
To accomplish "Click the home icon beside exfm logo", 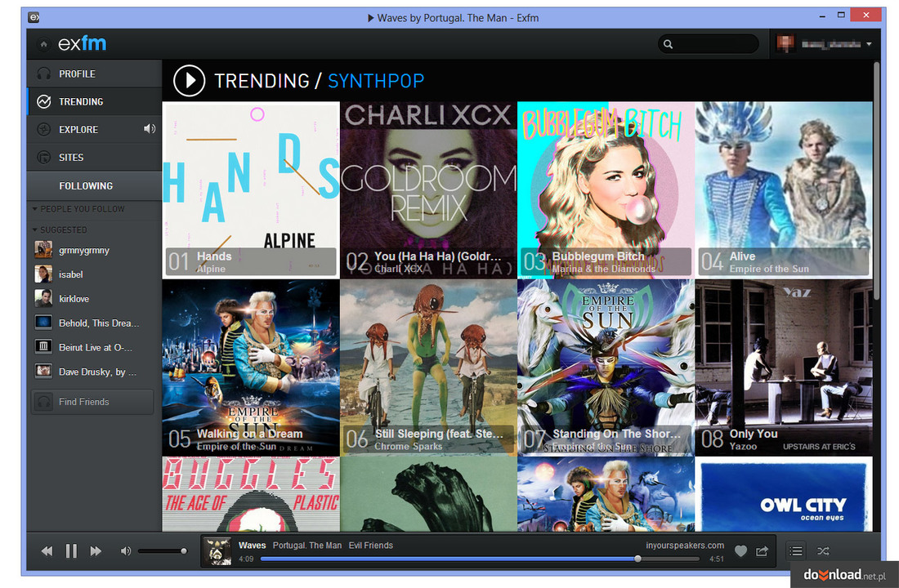I will tap(43, 44).
